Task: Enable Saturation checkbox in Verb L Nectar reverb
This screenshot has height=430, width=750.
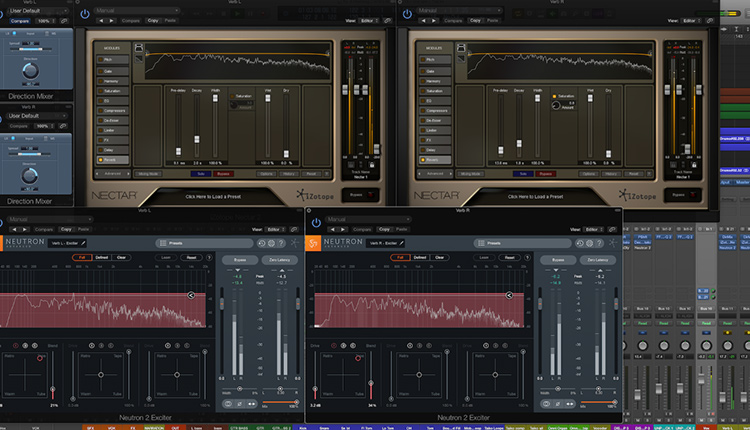Action: tap(232, 96)
